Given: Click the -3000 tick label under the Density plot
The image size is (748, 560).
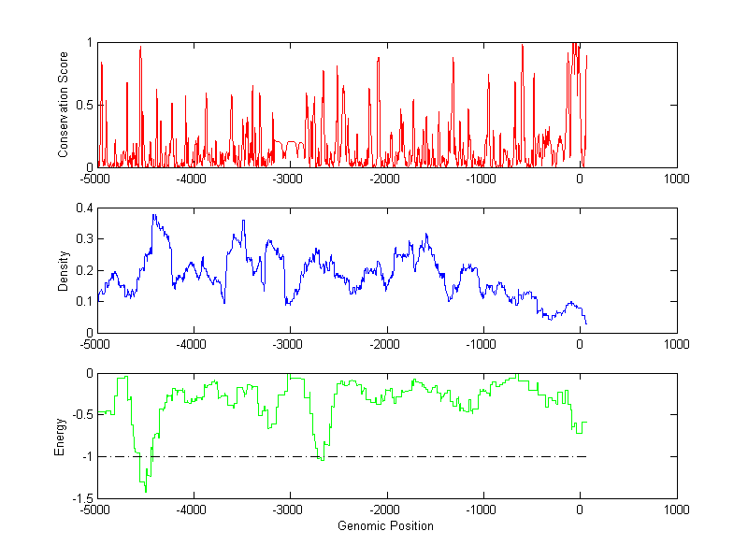Looking at the screenshot, I should pyautogui.click(x=289, y=343).
